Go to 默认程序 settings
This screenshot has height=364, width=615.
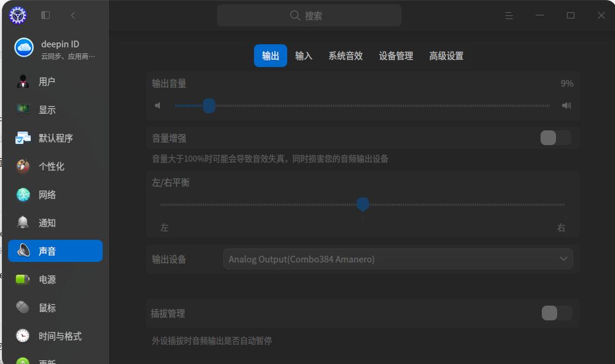tap(55, 138)
